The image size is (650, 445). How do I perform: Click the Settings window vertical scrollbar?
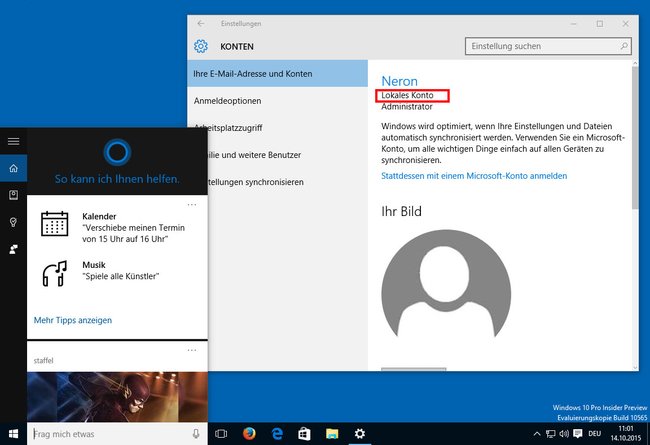pos(635,137)
